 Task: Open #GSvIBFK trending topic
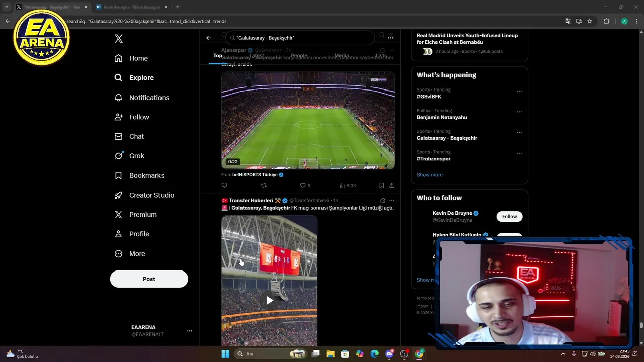pos(429,97)
